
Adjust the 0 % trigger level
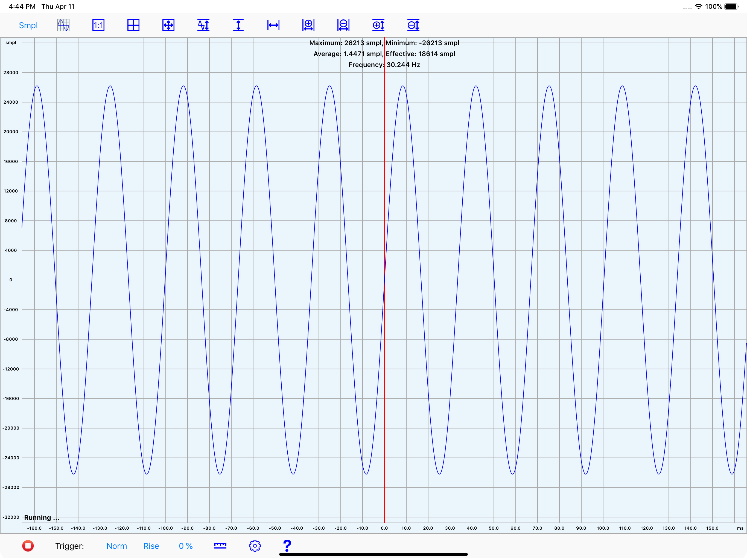[x=186, y=546]
